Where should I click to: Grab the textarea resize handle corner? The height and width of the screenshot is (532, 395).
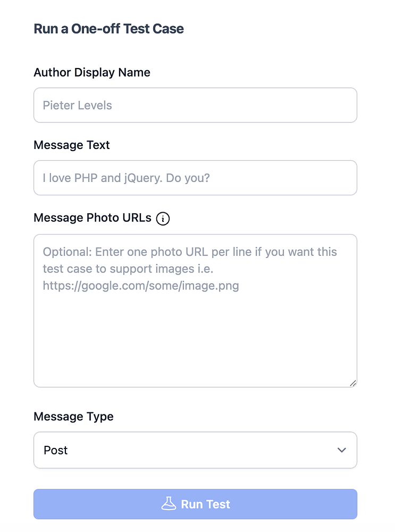353,383
